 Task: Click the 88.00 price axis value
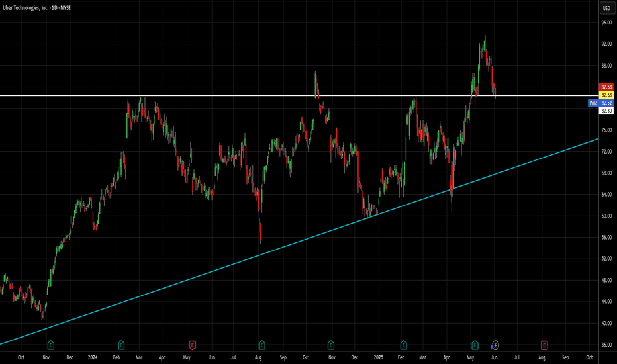coord(606,66)
